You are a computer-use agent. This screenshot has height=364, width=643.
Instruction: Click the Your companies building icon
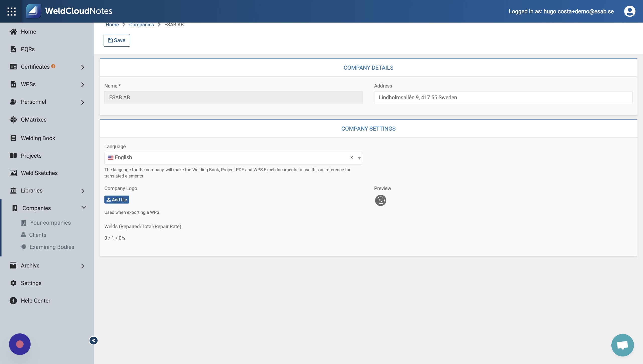coord(24,223)
